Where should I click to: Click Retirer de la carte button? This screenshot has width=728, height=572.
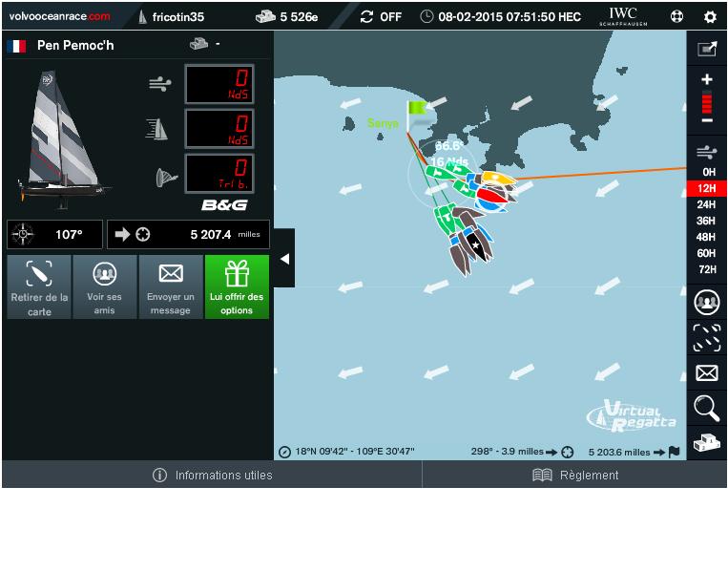pyautogui.click(x=39, y=286)
